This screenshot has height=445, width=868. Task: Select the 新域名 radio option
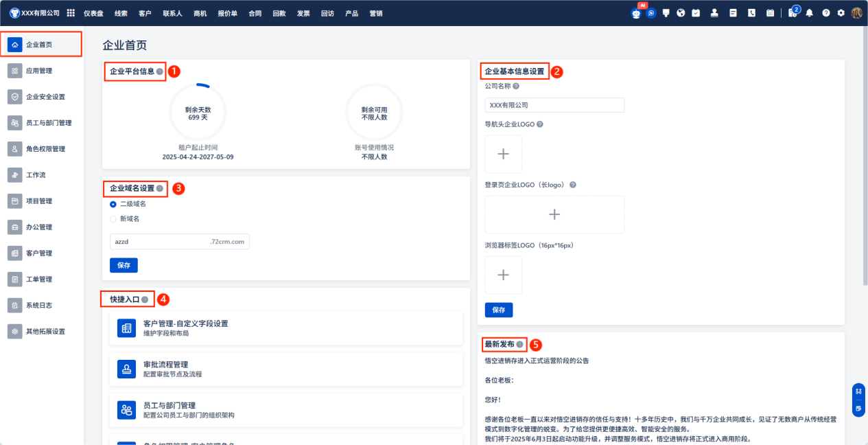[113, 219]
